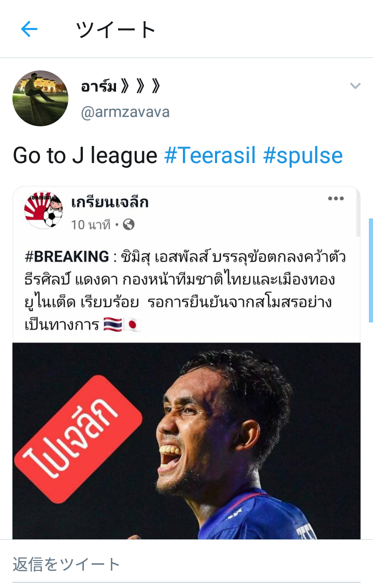Tap the red ไปเจลีก sticker
This screenshot has height=588, width=373.
(78, 439)
